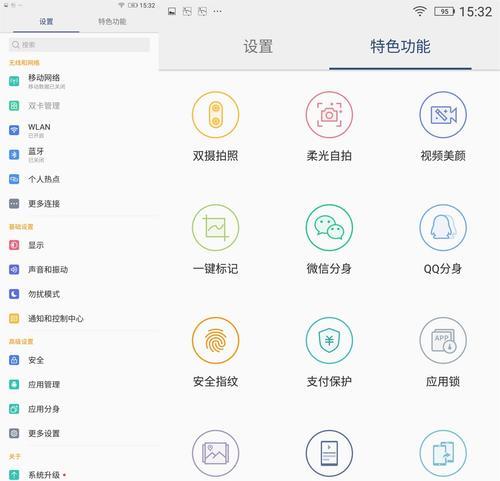The image size is (500, 481).
Task: Open the 安全 security settings row
Action: 79,360
